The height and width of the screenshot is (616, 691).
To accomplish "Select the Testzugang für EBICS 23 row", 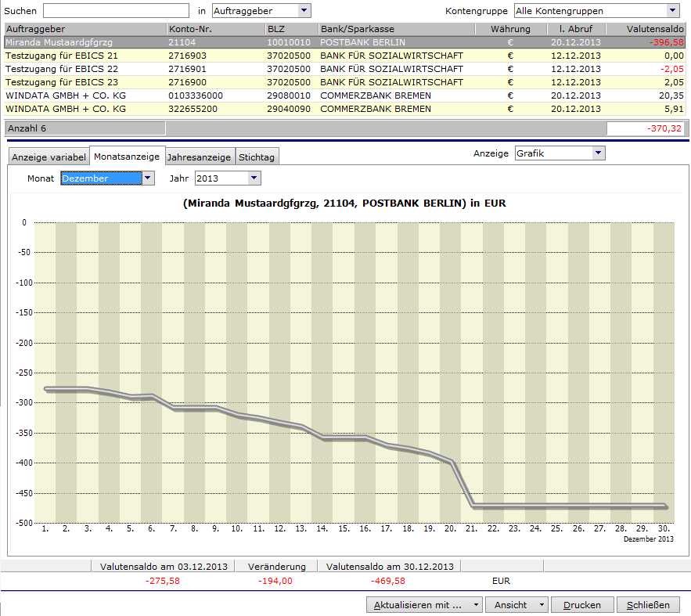I will click(x=344, y=82).
